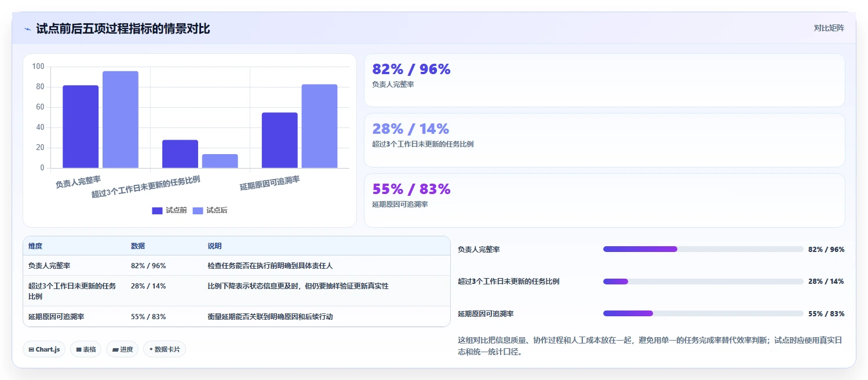
Task: Click the 试点前 bar for 超过3个工作日未更新
Action: pyautogui.click(x=180, y=154)
